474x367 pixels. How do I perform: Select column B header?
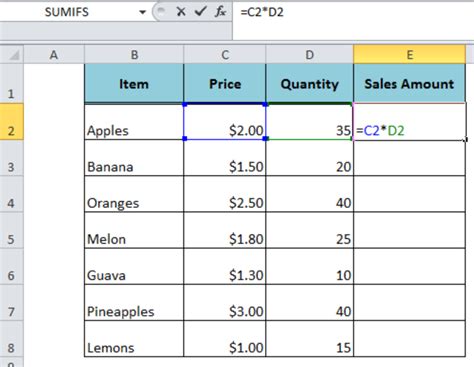pyautogui.click(x=134, y=55)
